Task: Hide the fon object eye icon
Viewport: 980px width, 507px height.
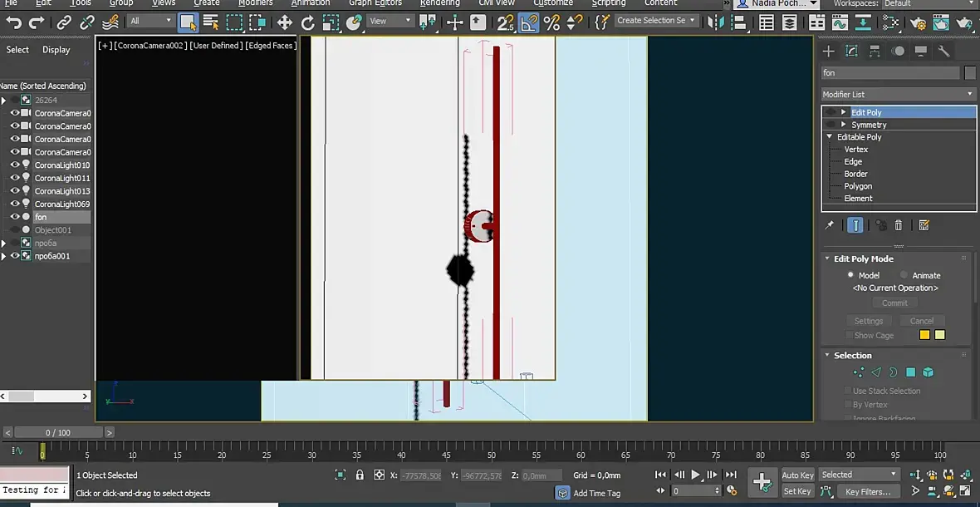Action: pos(15,217)
